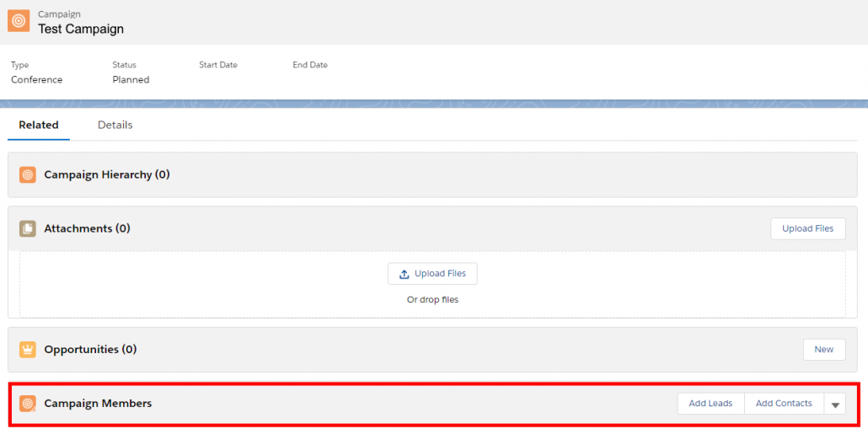Open the Campaign Members related list
The height and width of the screenshot is (445, 868).
point(98,404)
